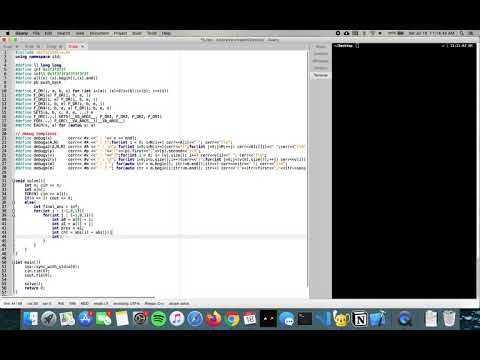This screenshot has height=360, width=480.
Task: Collapse the main function fold marker
Action: [x=14, y=262]
